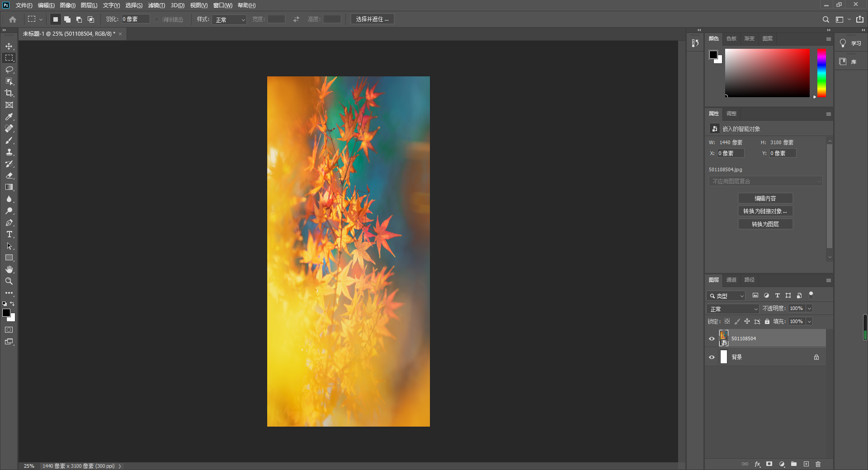This screenshot has width=868, height=470.
Task: Choose Add to selection mode
Action: click(67, 19)
